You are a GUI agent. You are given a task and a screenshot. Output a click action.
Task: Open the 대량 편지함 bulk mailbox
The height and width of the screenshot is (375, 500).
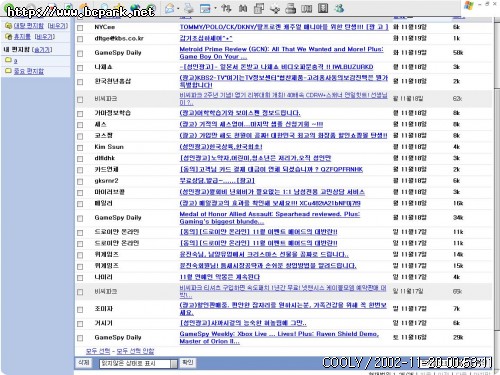click(28, 26)
